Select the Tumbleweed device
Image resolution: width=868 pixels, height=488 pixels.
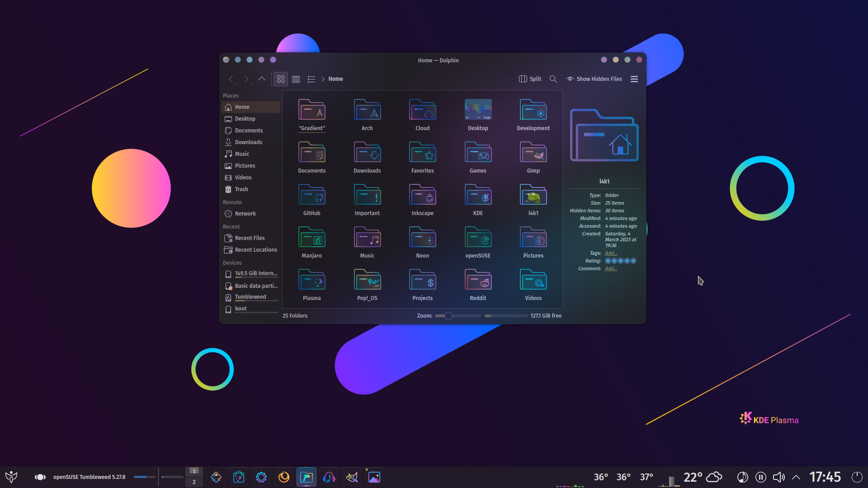tap(251, 297)
